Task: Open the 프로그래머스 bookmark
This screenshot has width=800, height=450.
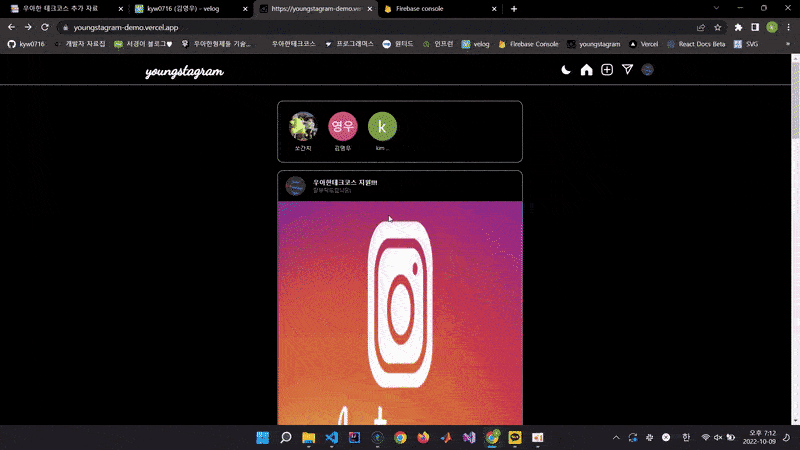Action: coord(349,44)
